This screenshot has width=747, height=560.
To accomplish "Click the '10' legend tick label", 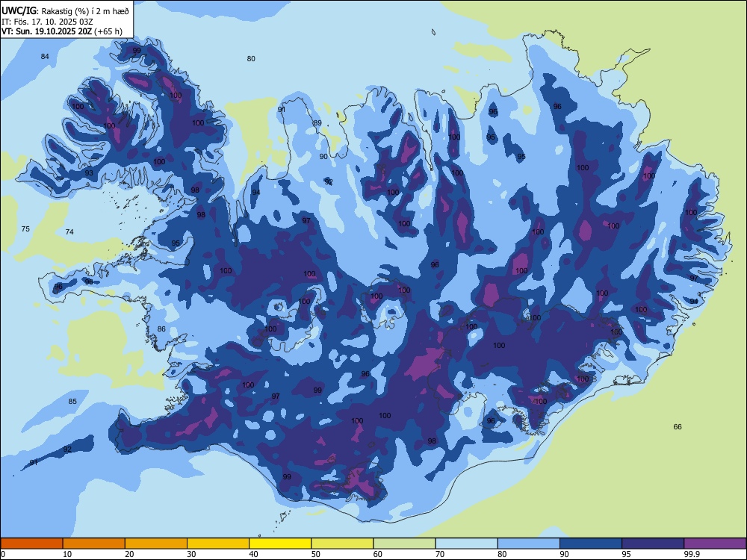I will [x=67, y=554].
